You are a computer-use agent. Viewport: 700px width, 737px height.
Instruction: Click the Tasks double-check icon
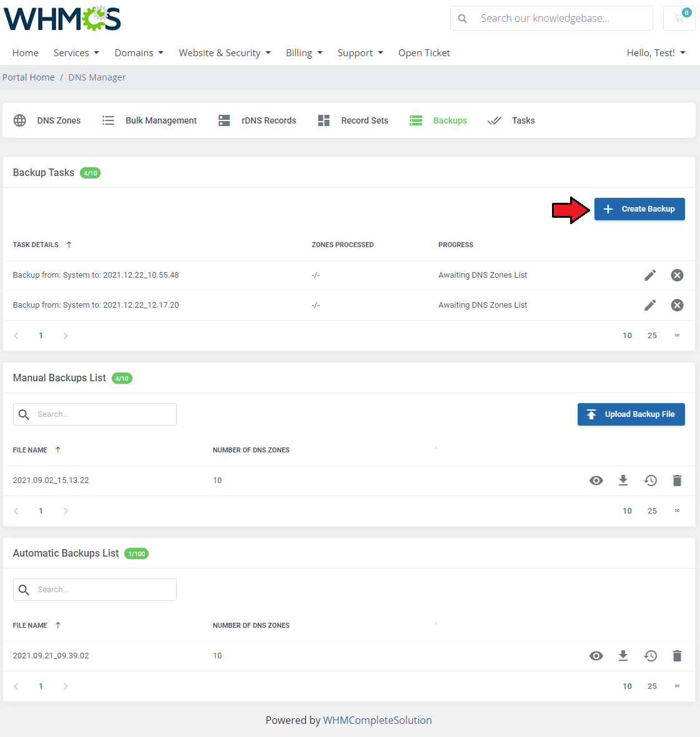[495, 121]
